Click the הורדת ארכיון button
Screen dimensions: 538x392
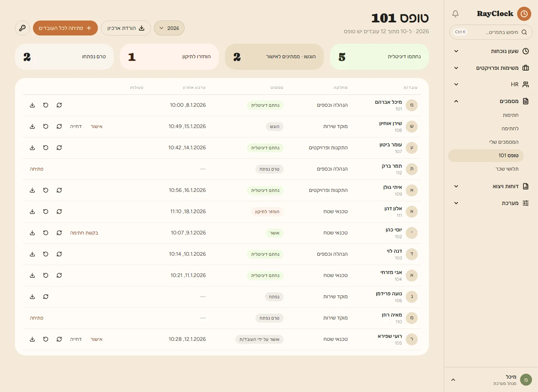pyautogui.click(x=126, y=28)
